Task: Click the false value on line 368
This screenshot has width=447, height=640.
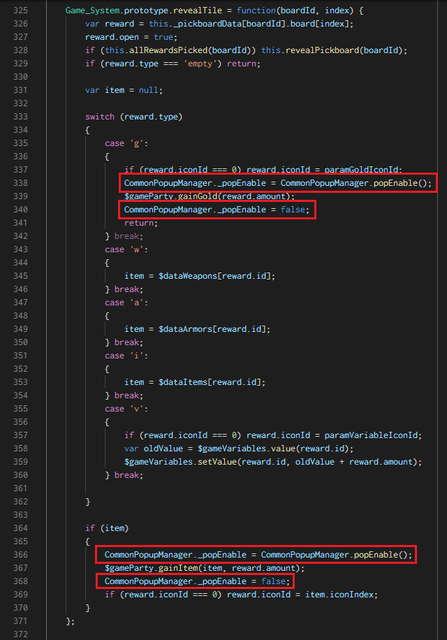Action: (x=273, y=581)
